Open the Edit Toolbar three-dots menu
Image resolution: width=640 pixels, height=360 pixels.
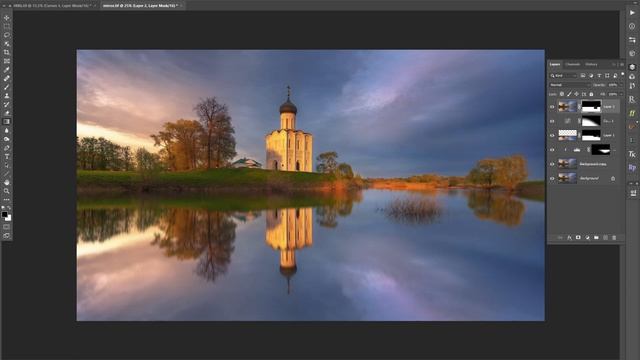(7, 200)
